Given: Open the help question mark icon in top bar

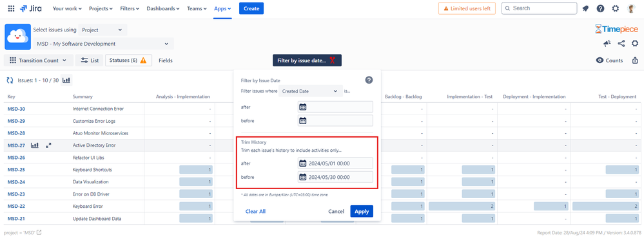Looking at the screenshot, I should click(600, 8).
